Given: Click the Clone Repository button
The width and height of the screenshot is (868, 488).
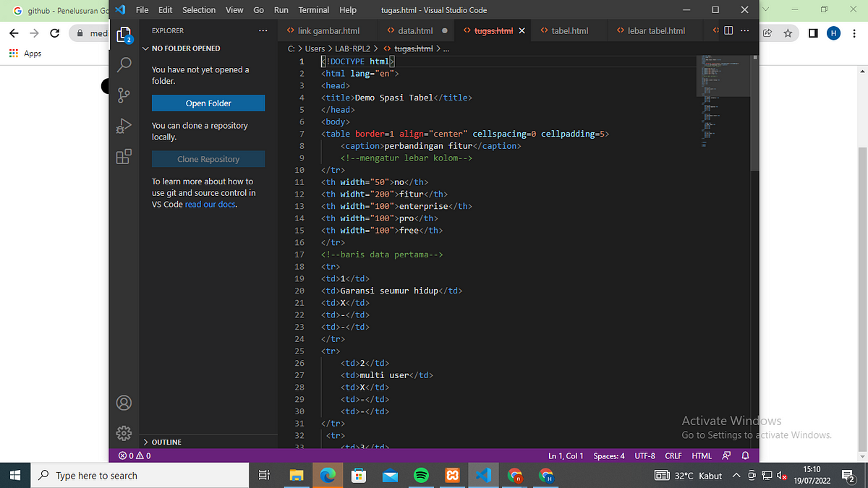Looking at the screenshot, I should click(208, 159).
